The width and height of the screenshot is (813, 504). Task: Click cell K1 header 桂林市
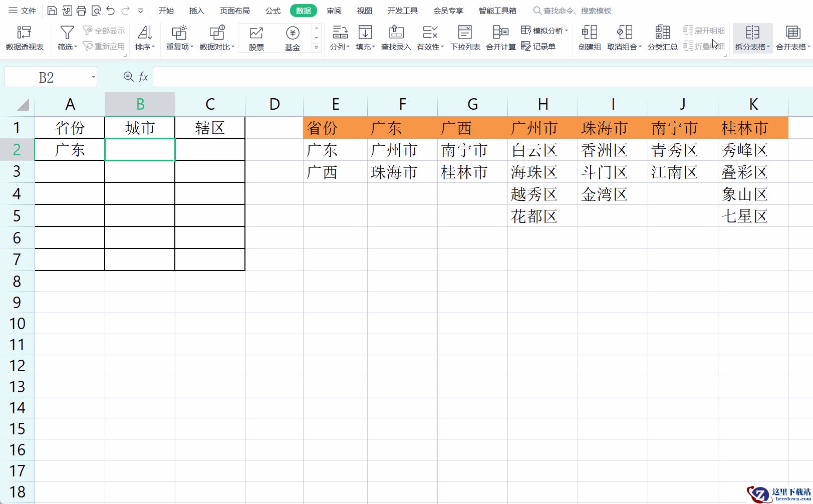pos(753,128)
